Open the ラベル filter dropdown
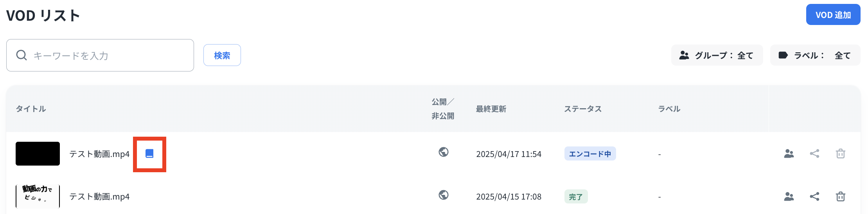 point(815,55)
